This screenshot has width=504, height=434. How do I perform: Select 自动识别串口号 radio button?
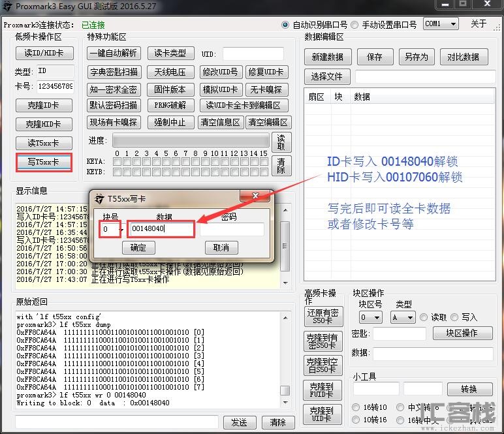(x=285, y=25)
